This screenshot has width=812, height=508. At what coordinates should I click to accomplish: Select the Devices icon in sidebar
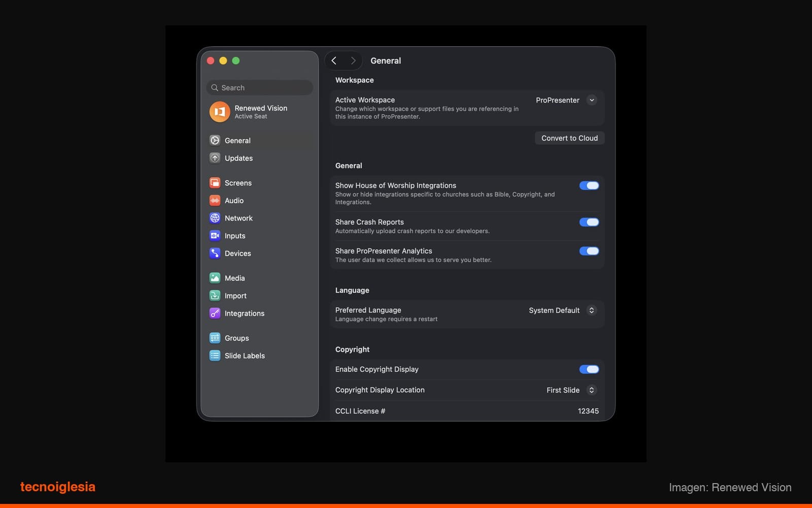(215, 253)
